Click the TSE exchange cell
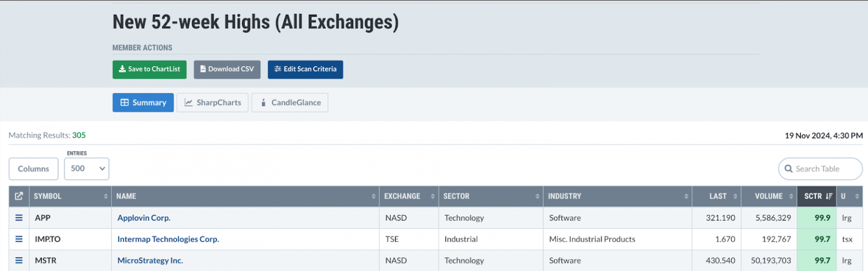This screenshot has width=868, height=271. tap(409, 239)
